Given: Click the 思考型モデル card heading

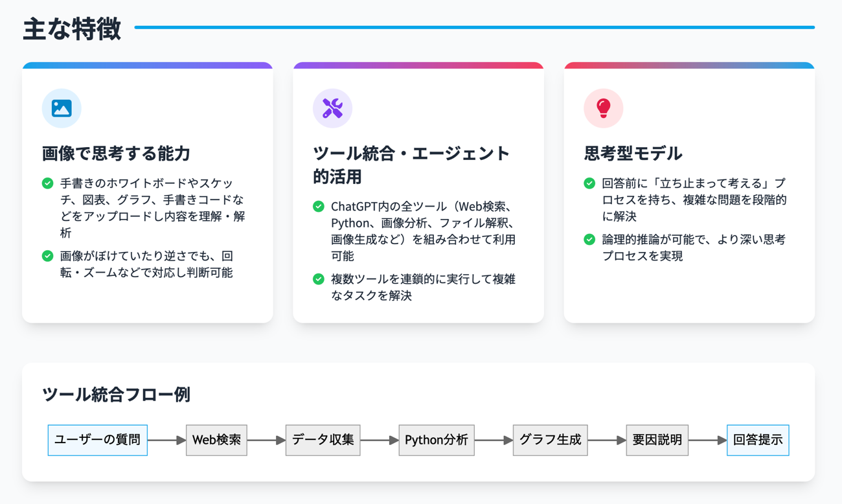Looking at the screenshot, I should (633, 154).
